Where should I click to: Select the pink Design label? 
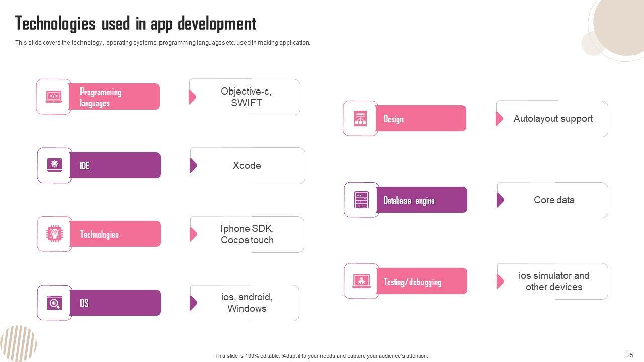tap(421, 118)
